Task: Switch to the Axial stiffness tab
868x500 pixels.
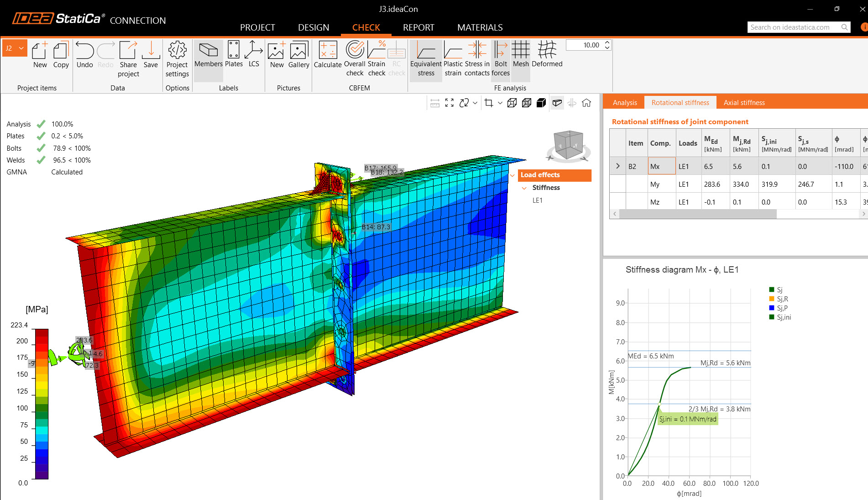Action: click(744, 103)
